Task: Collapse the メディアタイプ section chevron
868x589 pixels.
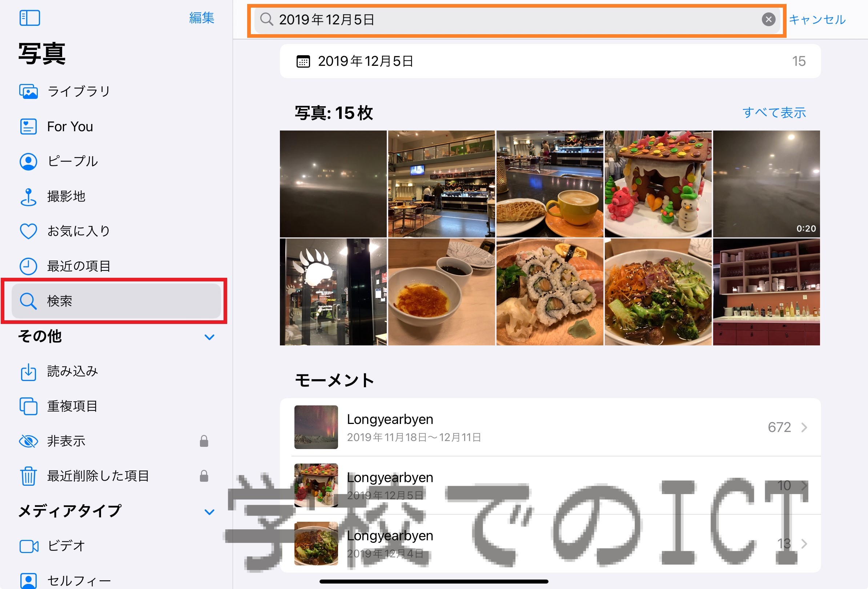Action: pos(209,512)
